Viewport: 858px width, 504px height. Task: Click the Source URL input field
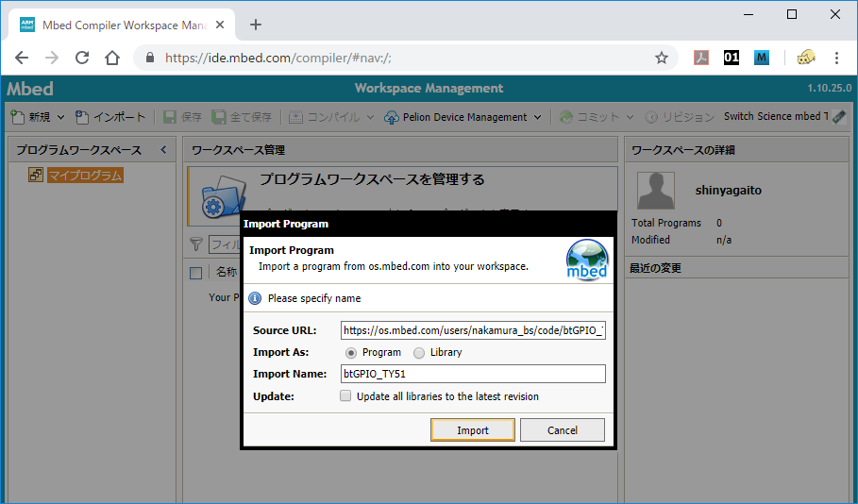472,330
